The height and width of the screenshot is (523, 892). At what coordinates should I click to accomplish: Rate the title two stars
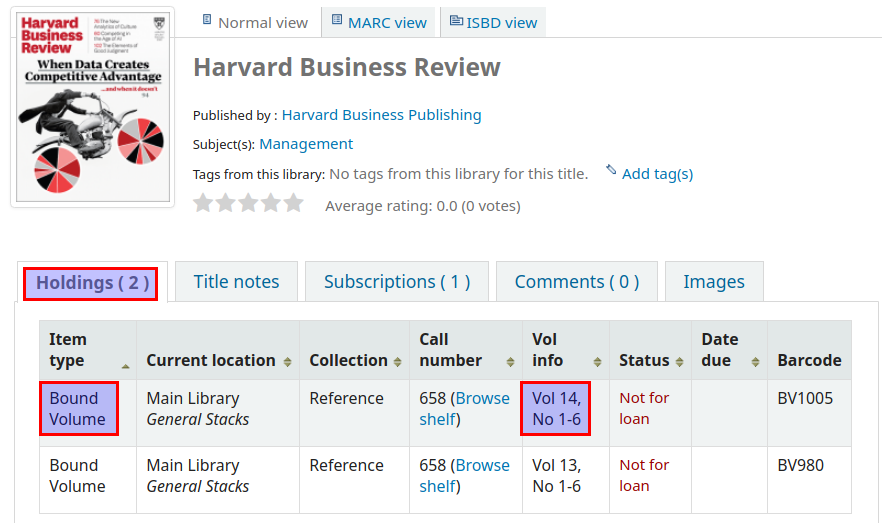point(226,203)
